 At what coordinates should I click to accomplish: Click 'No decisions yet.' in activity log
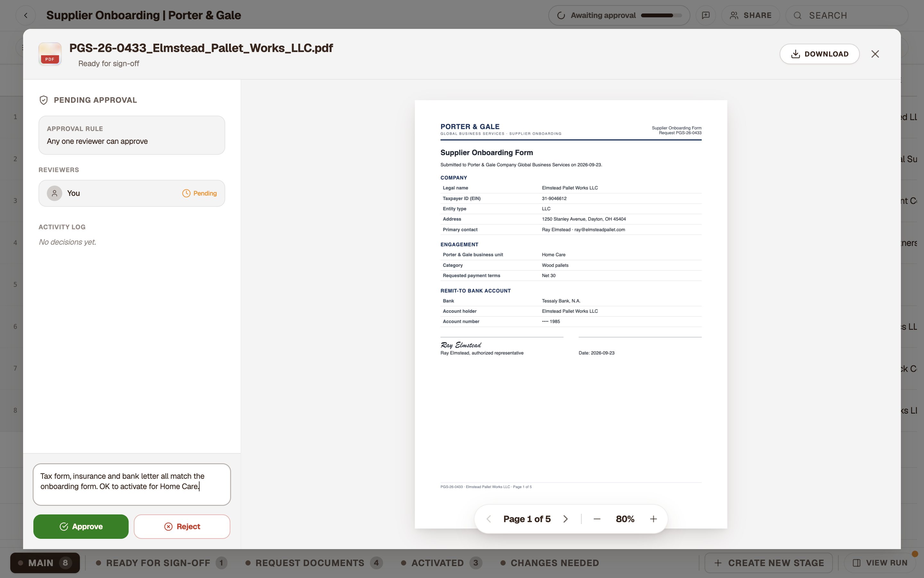(x=67, y=242)
